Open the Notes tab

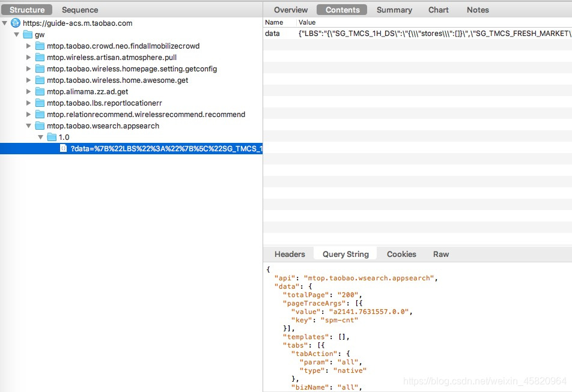click(478, 10)
